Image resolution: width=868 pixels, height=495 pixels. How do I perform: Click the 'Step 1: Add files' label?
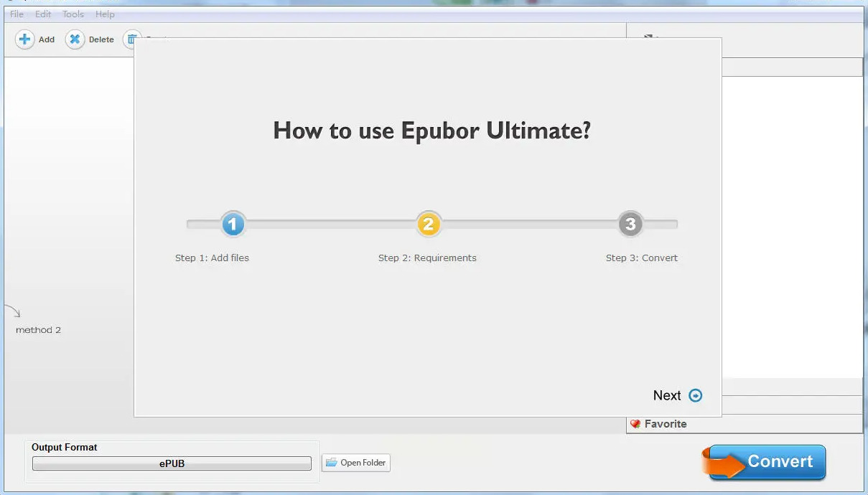coord(212,258)
